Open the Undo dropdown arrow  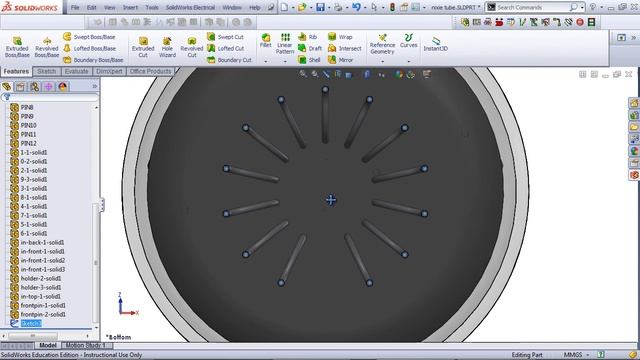tap(364, 8)
